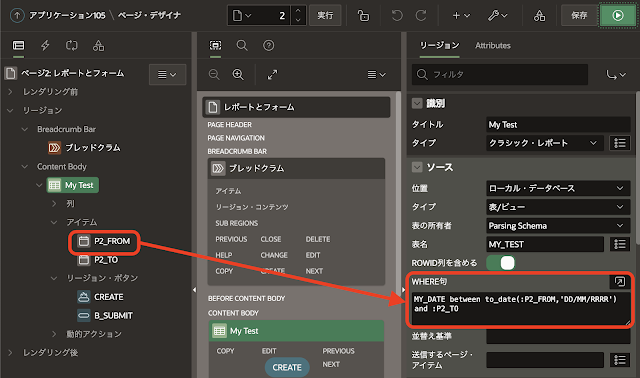Select ブレッドクラム in the tree

tap(84, 147)
